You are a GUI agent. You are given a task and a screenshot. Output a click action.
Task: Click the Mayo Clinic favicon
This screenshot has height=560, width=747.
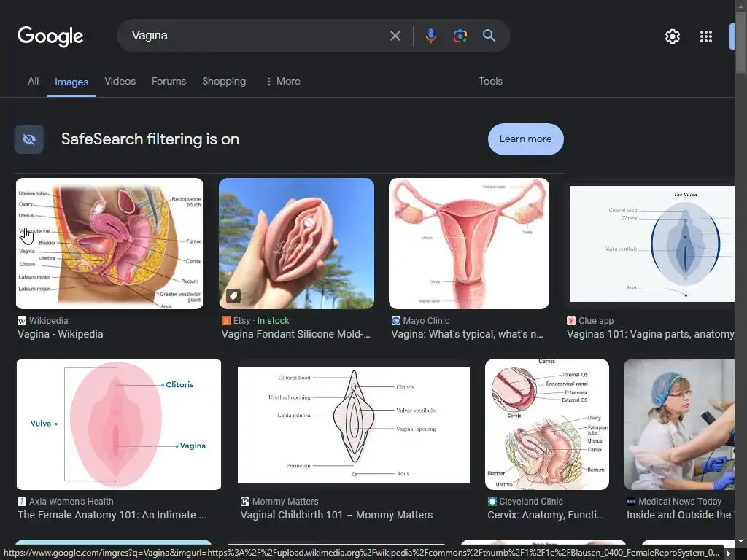pos(396,321)
